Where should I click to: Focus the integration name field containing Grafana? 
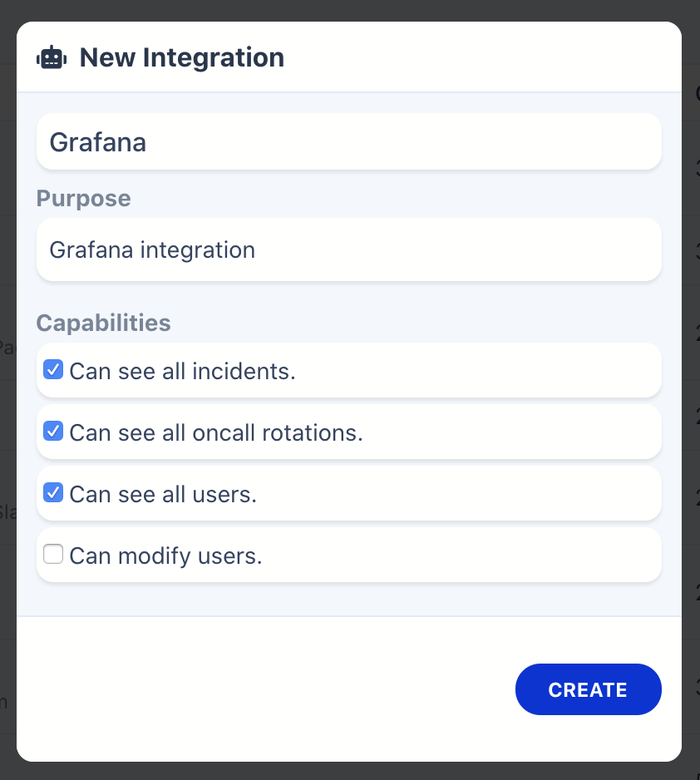click(x=348, y=142)
